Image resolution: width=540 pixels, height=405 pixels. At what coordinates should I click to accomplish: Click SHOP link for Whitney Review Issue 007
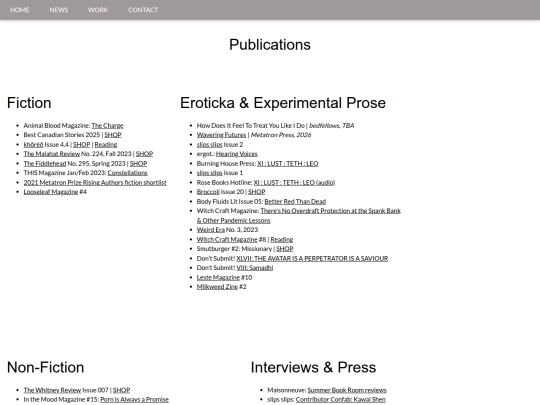pyautogui.click(x=122, y=390)
